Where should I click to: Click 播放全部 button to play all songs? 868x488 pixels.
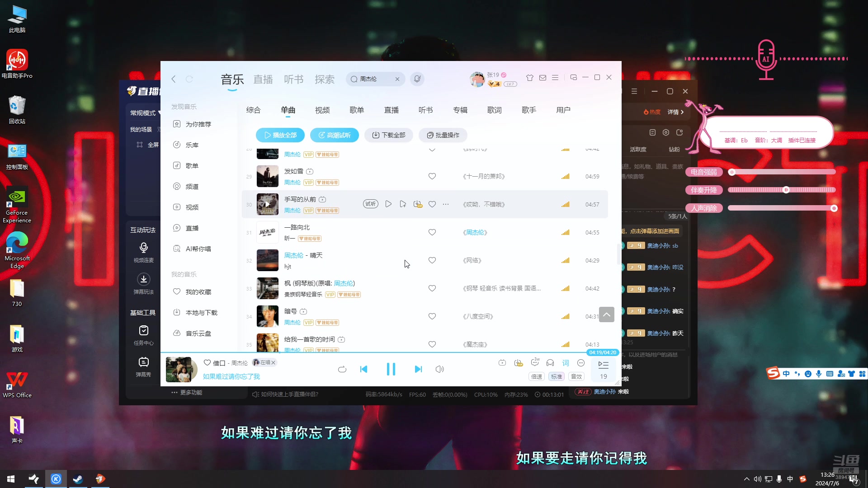coord(280,135)
